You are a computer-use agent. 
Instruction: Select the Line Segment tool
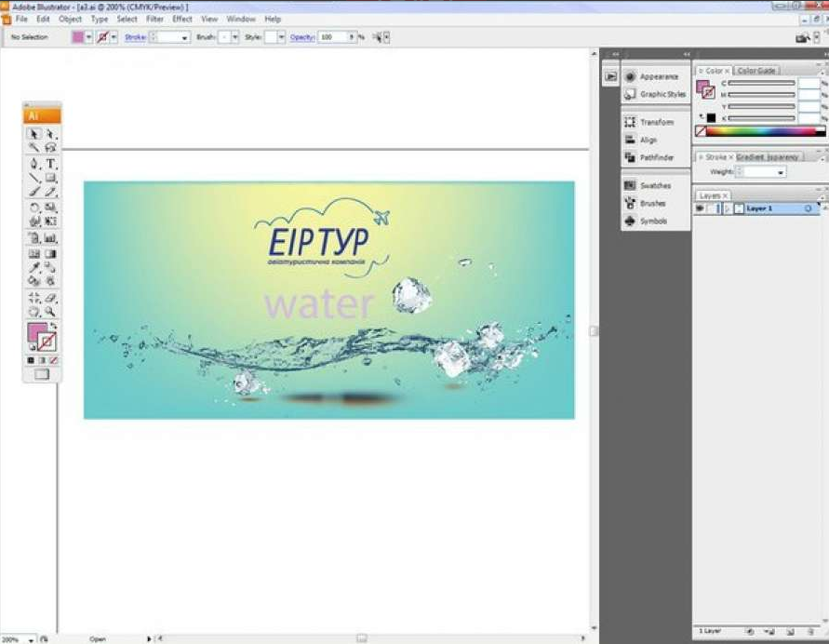34,178
